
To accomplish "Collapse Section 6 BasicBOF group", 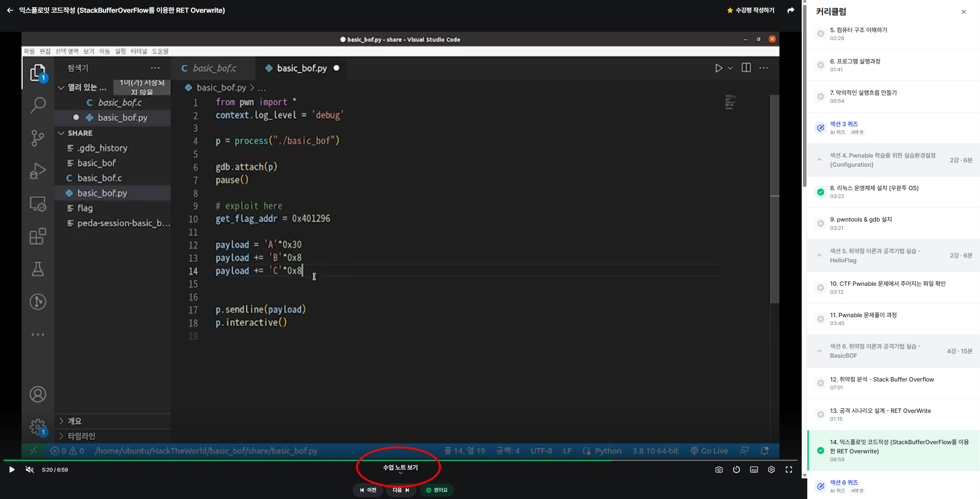I will point(820,351).
